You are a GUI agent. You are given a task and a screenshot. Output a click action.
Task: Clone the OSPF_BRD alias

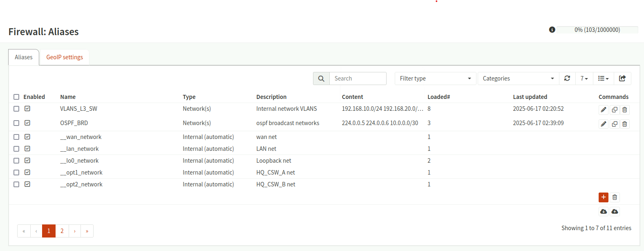pyautogui.click(x=615, y=124)
